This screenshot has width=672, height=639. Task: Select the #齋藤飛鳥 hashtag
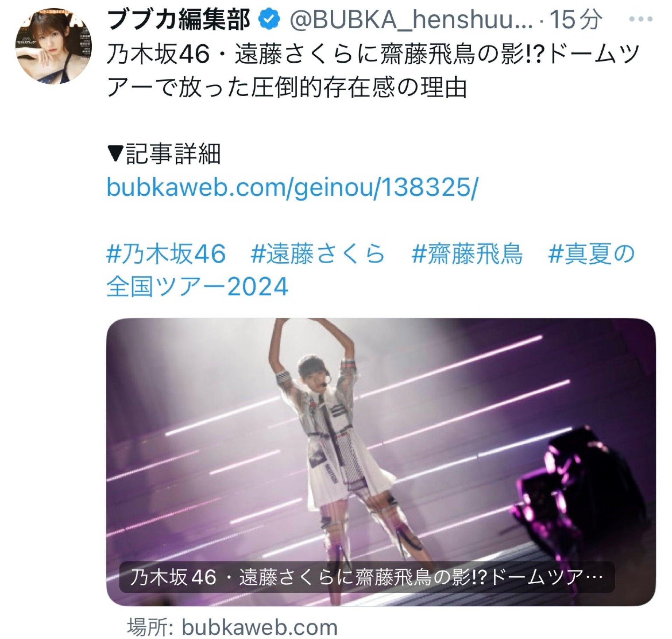pyautogui.click(x=467, y=254)
